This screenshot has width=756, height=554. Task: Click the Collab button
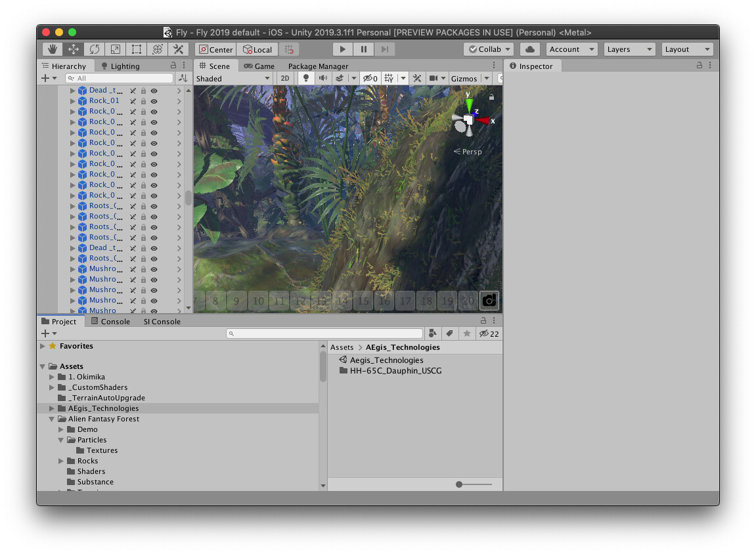(487, 49)
